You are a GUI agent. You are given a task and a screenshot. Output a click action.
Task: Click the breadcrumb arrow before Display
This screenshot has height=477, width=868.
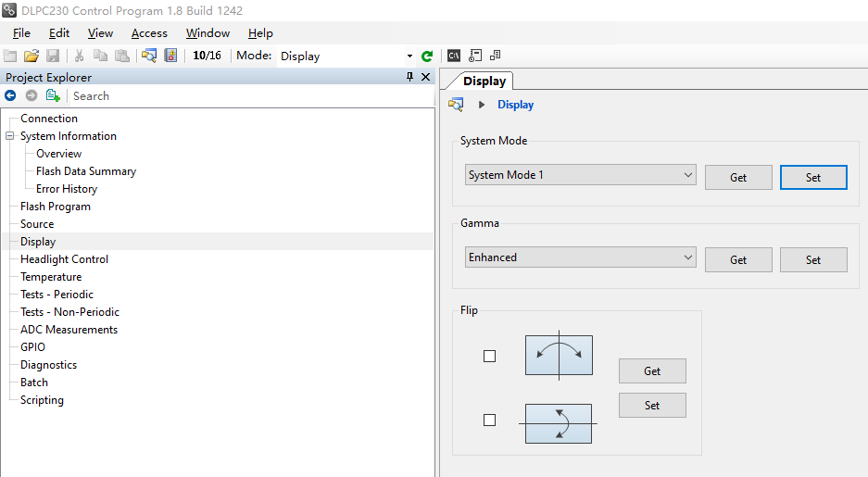click(x=482, y=105)
